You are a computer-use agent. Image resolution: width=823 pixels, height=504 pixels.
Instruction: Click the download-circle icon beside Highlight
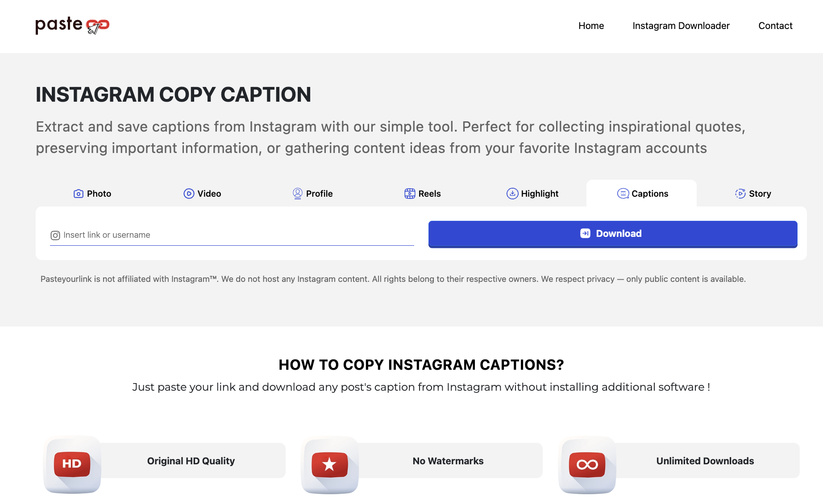(512, 194)
